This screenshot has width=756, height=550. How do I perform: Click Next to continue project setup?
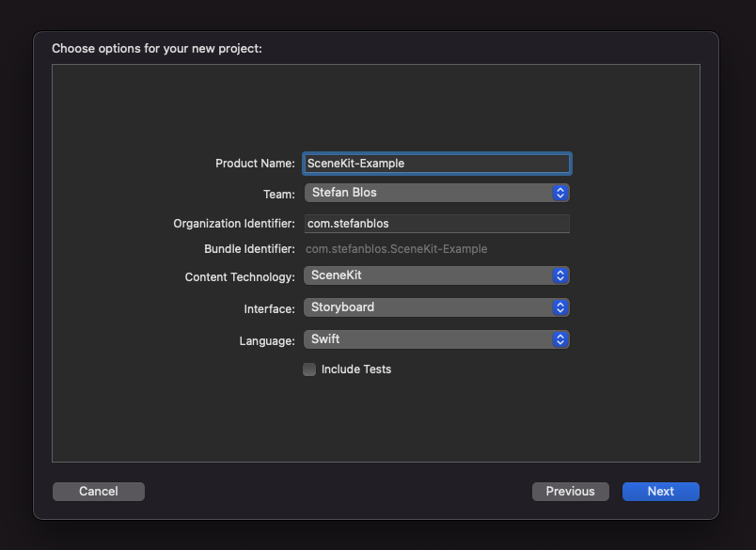(660, 491)
